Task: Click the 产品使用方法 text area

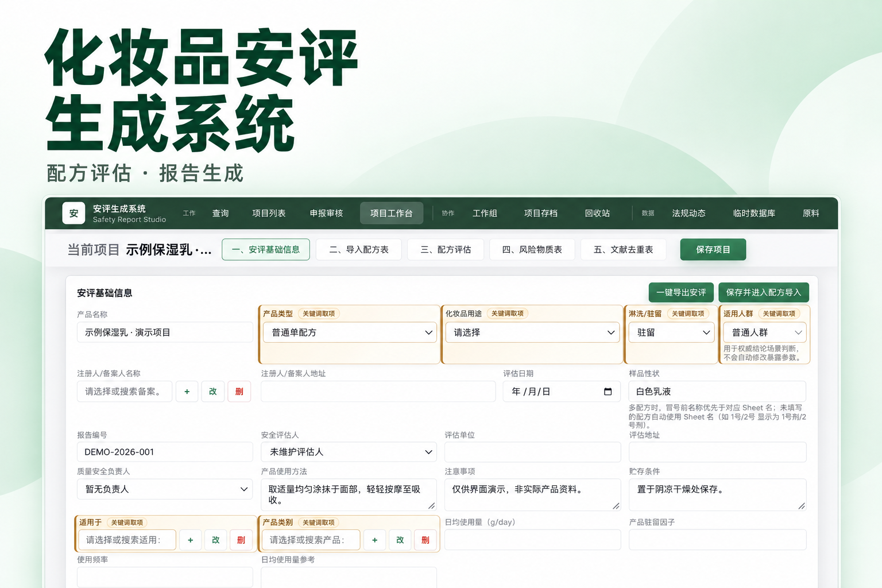Action: 349,494
